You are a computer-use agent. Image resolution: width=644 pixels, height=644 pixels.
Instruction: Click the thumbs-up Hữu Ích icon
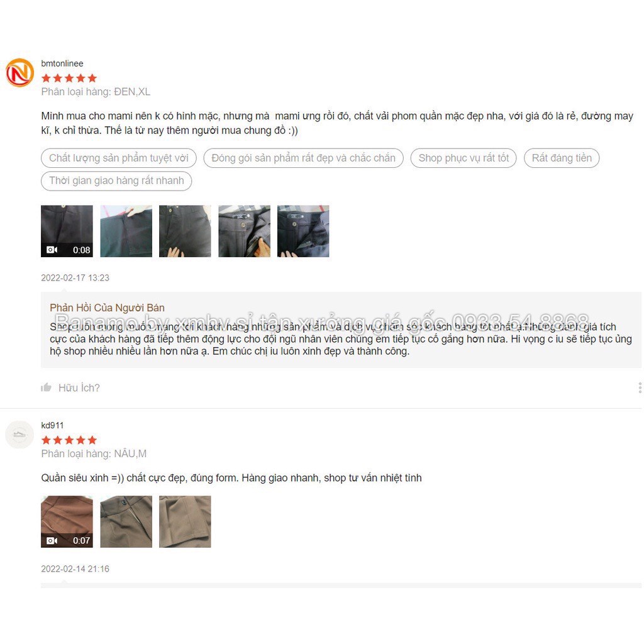click(46, 387)
